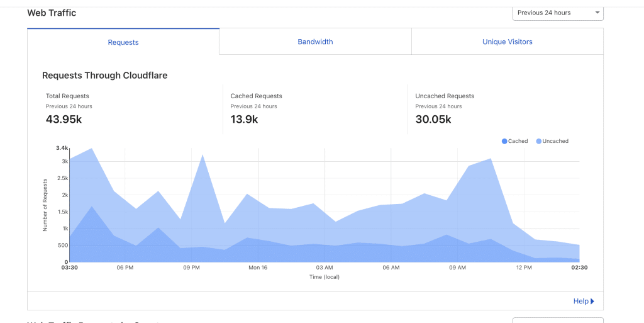Click the arrow icon beside Help

592,302
